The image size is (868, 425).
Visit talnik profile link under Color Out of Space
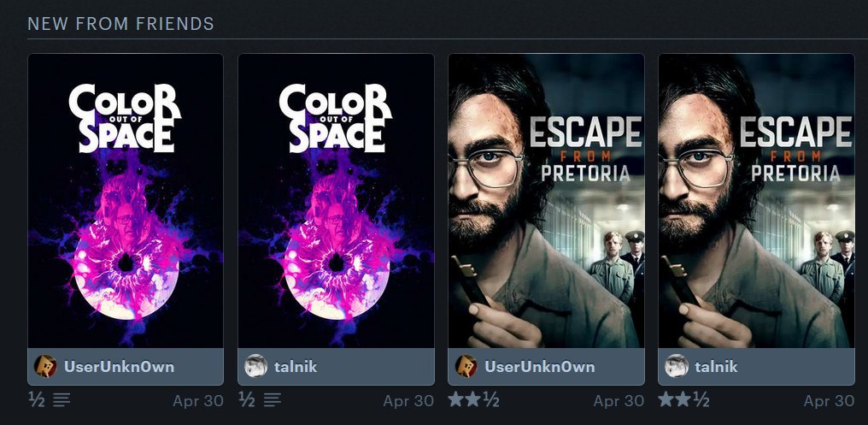pos(296,366)
